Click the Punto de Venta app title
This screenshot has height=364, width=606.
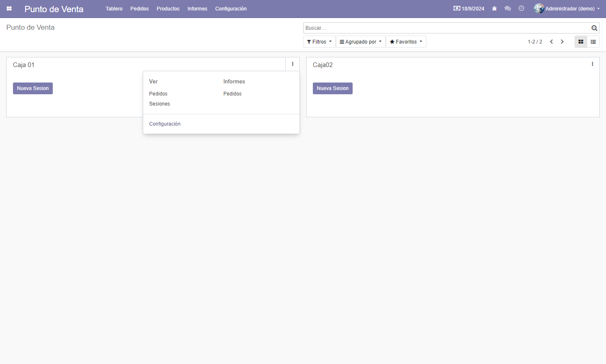[54, 9]
